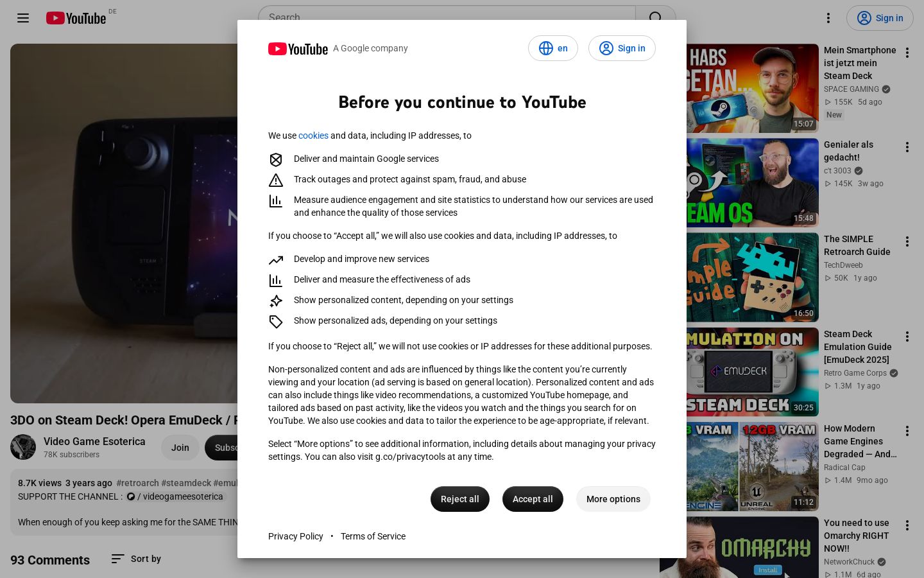
Task: Open TechDweeb channel name
Action: tap(843, 265)
